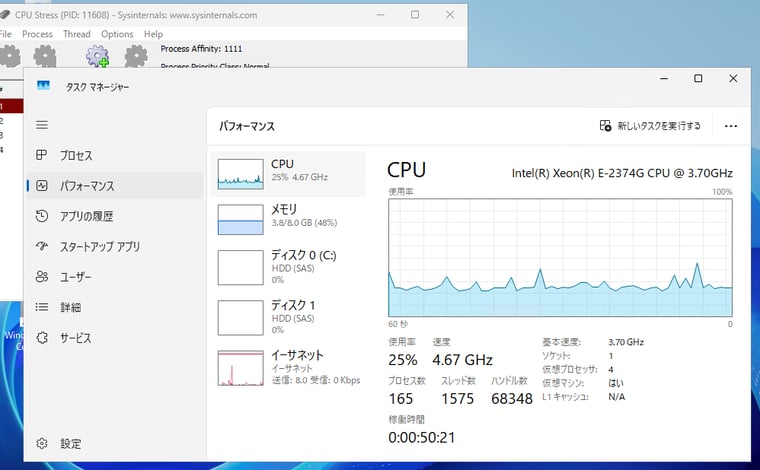Click 新しいタスクを実行する (Run new task) button
Viewport: 760px width, 470px height.
click(x=650, y=126)
